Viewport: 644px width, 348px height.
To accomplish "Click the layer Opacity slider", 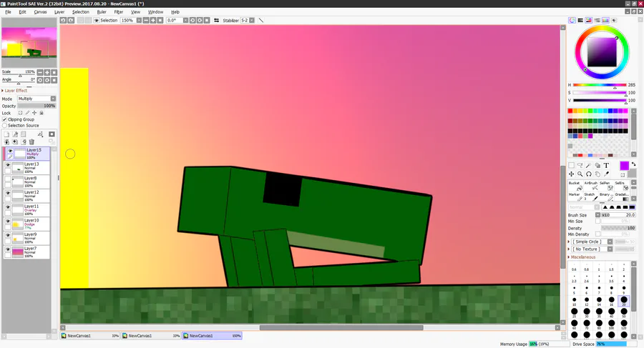I will pyautogui.click(x=36, y=106).
